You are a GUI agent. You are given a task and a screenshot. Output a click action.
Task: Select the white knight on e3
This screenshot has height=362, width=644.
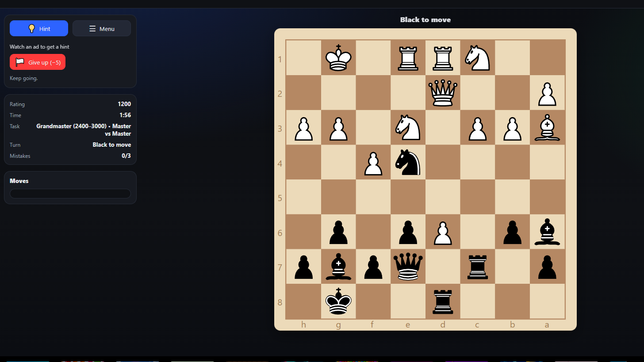pos(408,128)
